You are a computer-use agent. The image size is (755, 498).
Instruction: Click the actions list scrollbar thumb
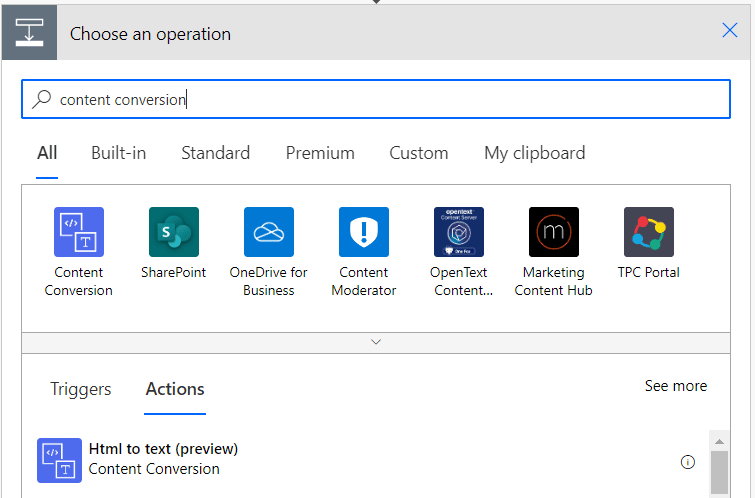pyautogui.click(x=719, y=472)
